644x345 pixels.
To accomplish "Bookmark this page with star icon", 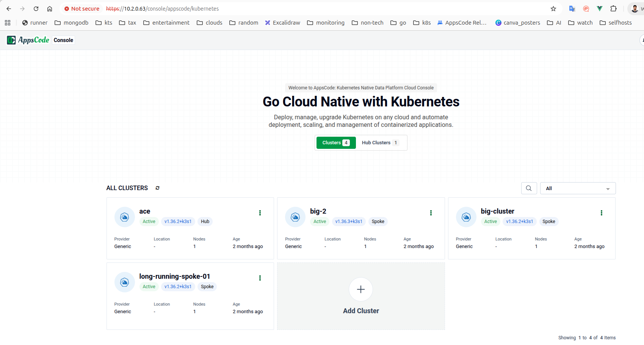I will click(x=553, y=9).
